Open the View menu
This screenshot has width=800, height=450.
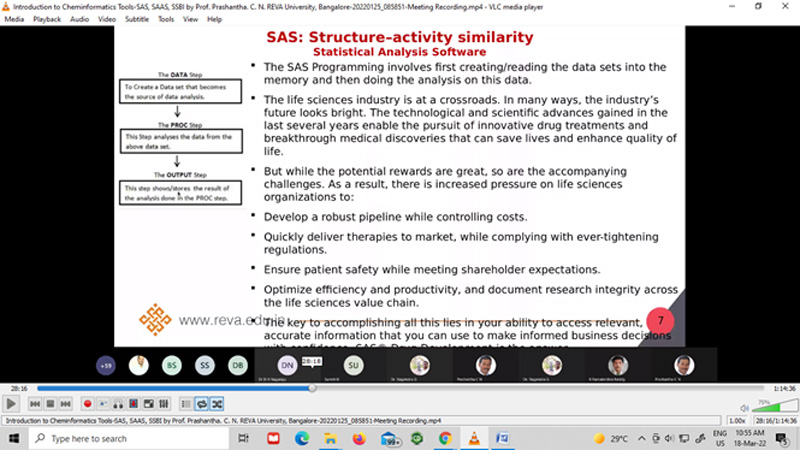pyautogui.click(x=190, y=19)
